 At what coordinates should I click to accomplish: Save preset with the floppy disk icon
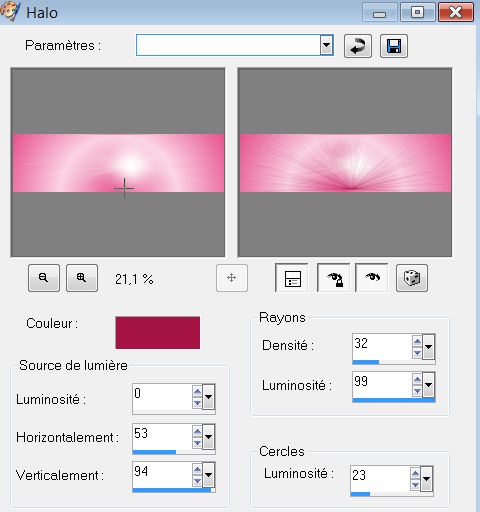point(394,46)
